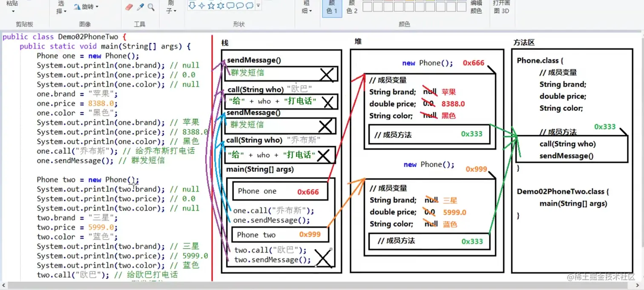The image size is (644, 290).
Task: Expand the full Shapes gallery
Action: [258, 6]
